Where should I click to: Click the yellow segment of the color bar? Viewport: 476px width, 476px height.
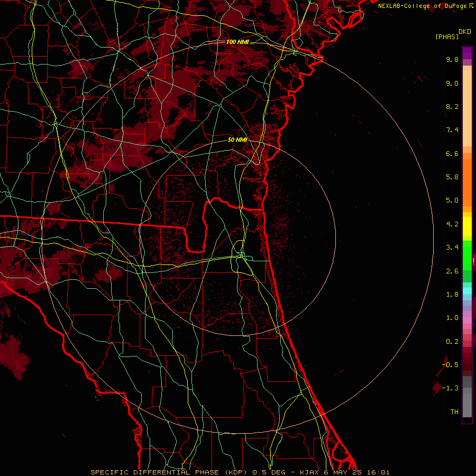(467, 226)
